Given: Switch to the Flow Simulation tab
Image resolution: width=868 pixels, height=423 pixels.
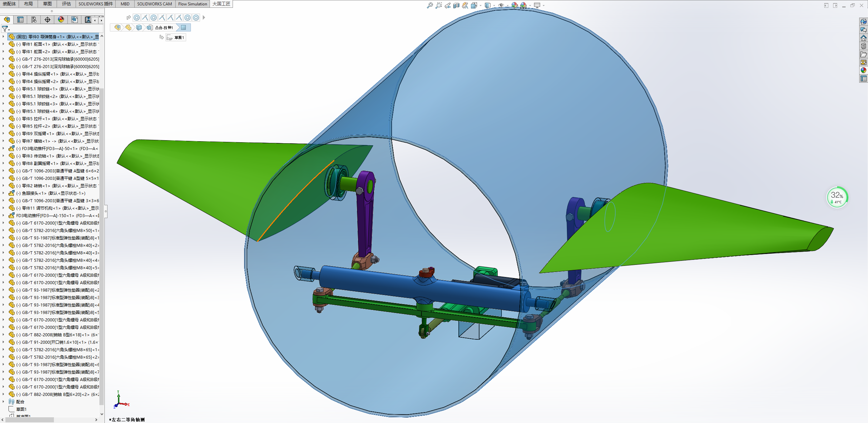Looking at the screenshot, I should coord(193,4).
